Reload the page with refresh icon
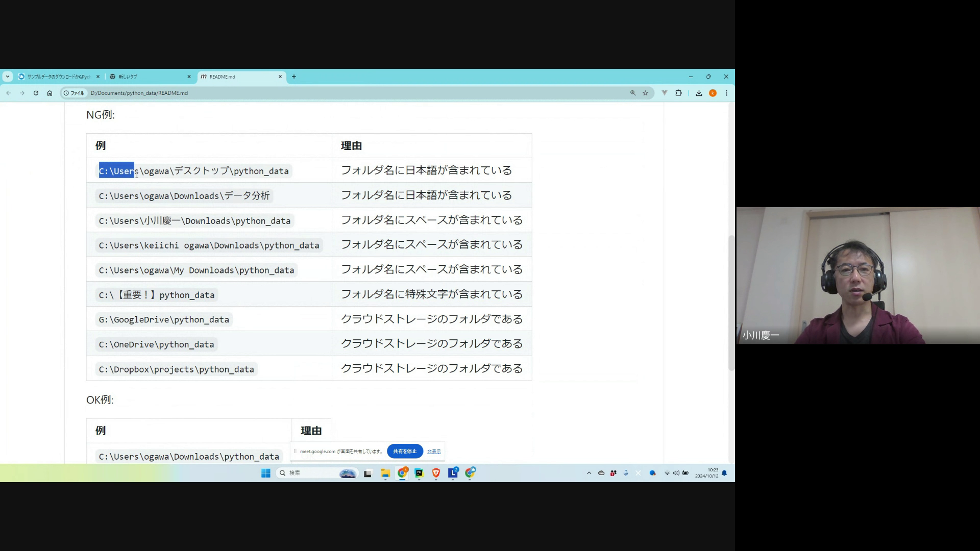980x551 pixels. (x=36, y=93)
